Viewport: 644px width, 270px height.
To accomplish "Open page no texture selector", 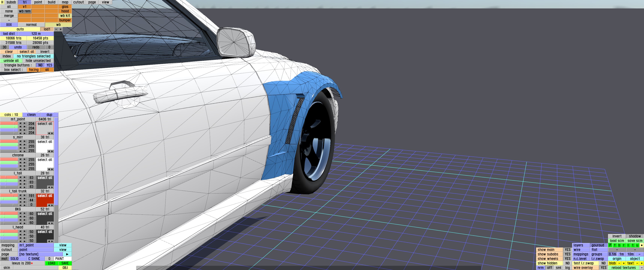I will point(40,254).
